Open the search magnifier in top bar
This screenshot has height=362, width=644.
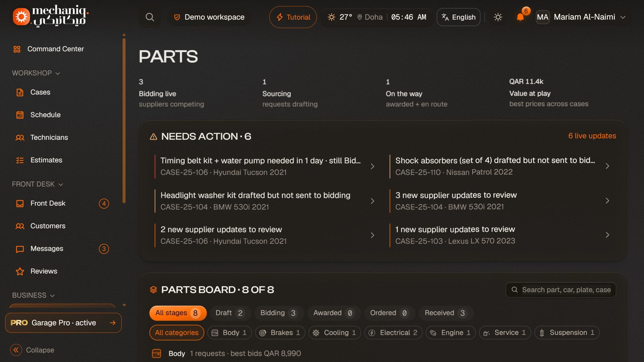point(150,17)
